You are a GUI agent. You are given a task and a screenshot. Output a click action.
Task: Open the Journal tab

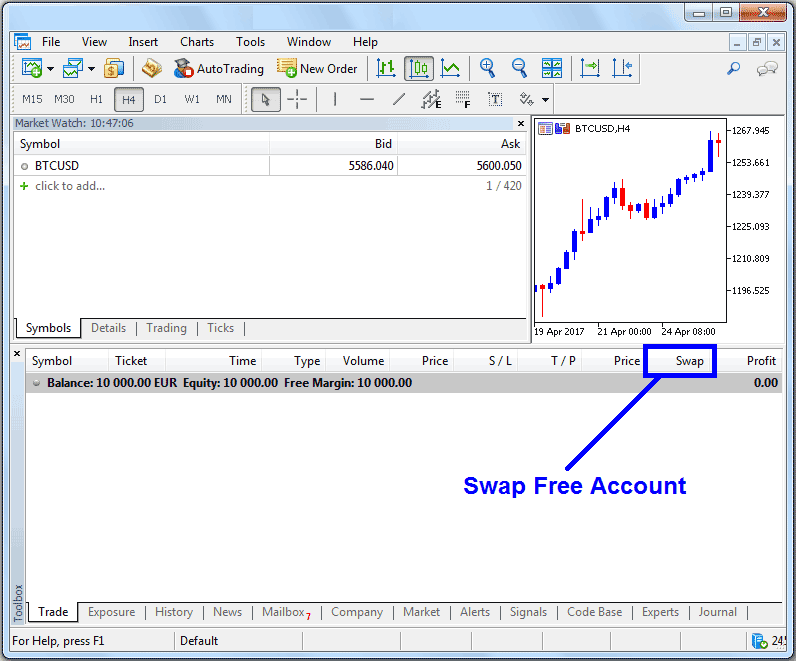tap(717, 612)
